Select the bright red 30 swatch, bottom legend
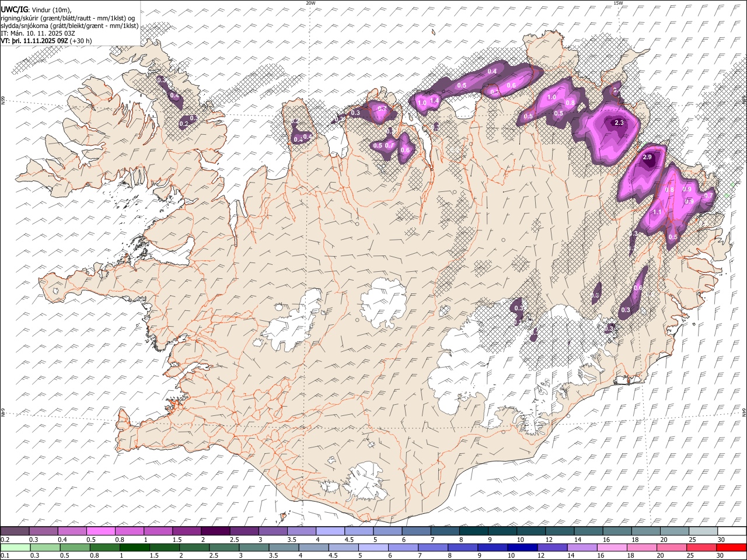747x560 pixels. pyautogui.click(x=732, y=547)
